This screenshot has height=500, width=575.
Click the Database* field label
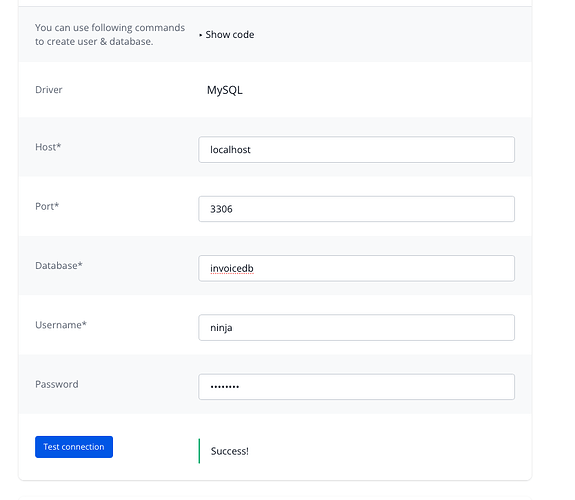tap(59, 265)
